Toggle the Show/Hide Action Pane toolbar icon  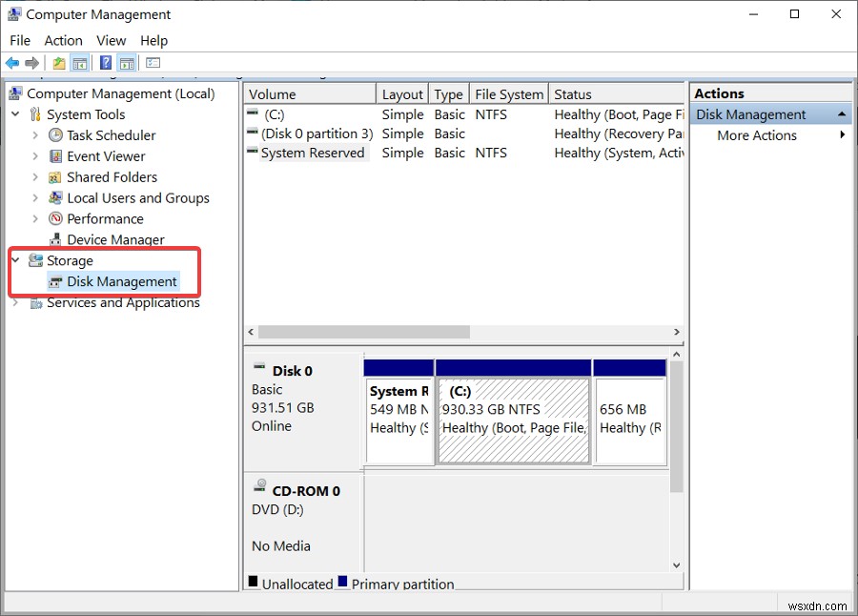(x=127, y=63)
